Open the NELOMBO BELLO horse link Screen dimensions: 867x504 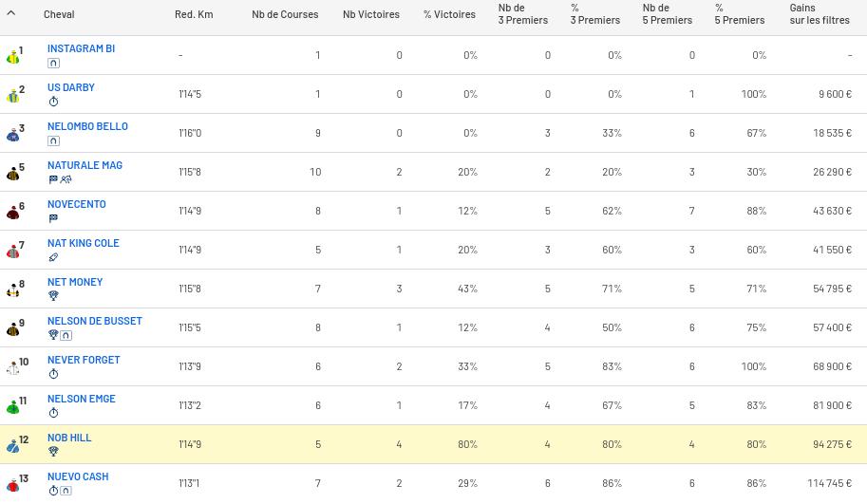pos(87,126)
